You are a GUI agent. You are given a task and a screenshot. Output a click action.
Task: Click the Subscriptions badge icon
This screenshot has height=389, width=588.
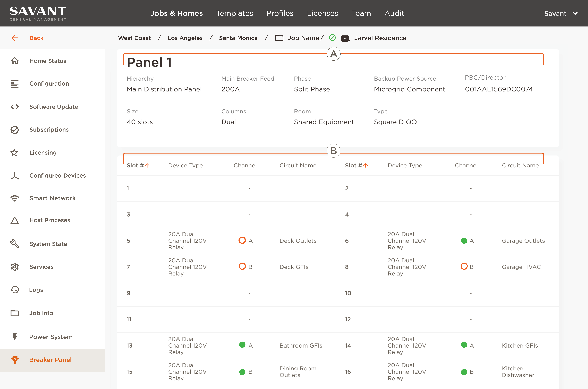coord(15,130)
